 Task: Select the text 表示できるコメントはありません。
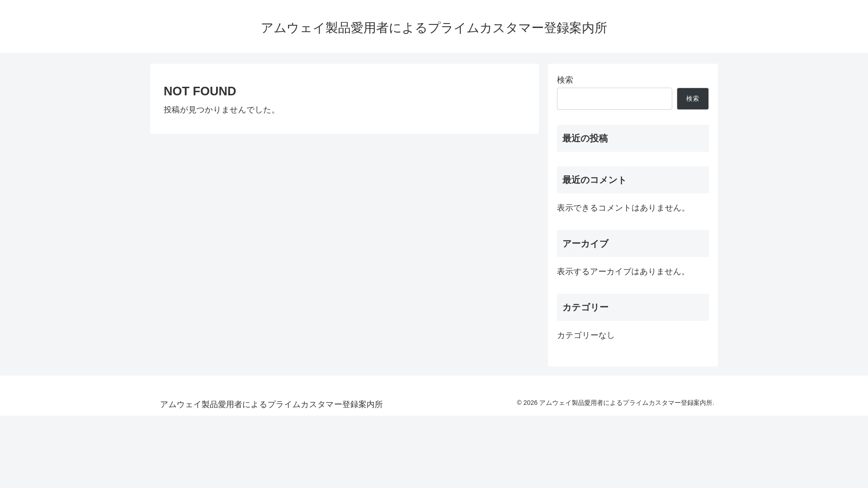click(x=623, y=208)
